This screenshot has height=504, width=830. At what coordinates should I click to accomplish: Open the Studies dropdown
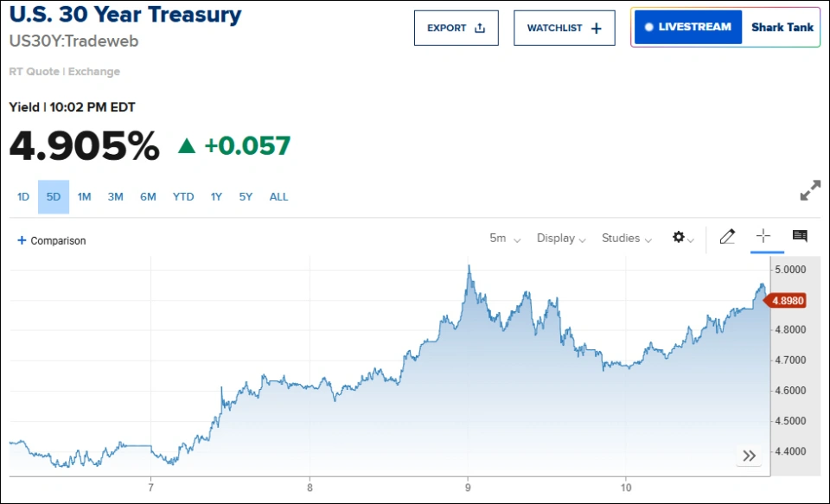(626, 239)
